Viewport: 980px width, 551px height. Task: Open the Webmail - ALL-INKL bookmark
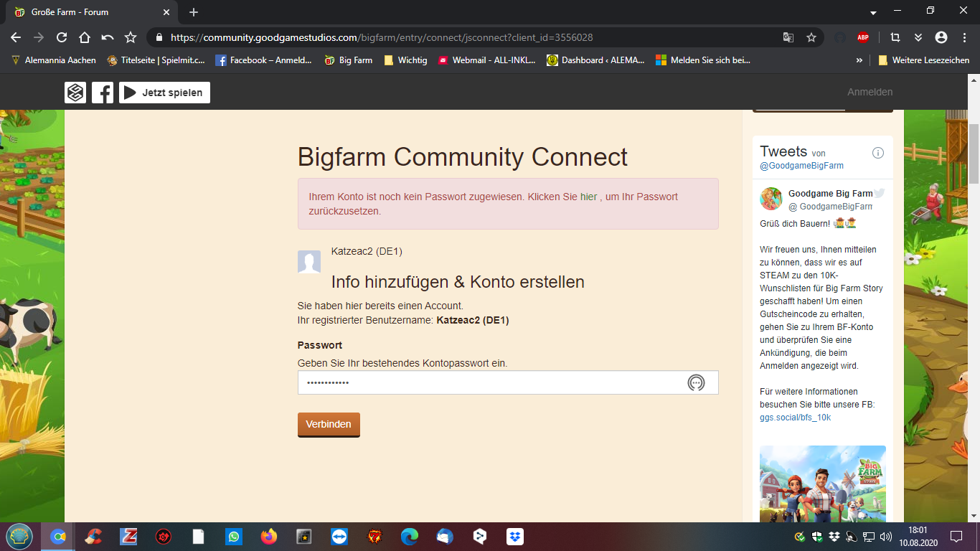coord(486,60)
